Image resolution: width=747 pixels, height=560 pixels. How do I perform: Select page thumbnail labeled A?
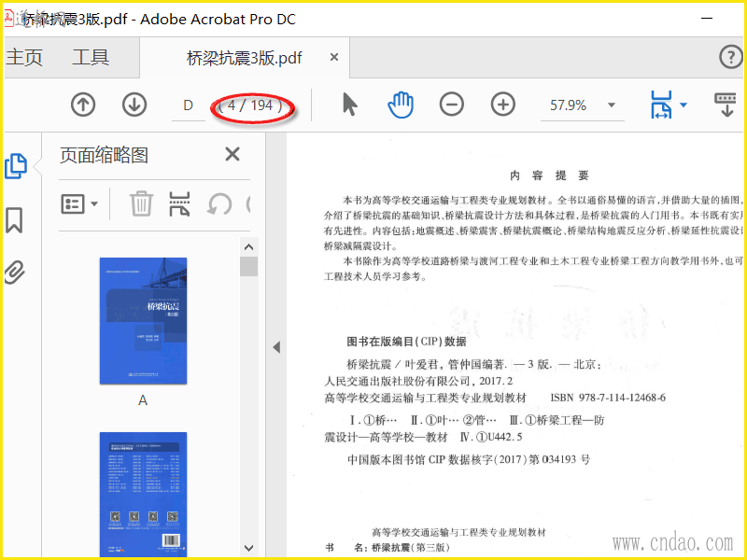[x=143, y=321]
